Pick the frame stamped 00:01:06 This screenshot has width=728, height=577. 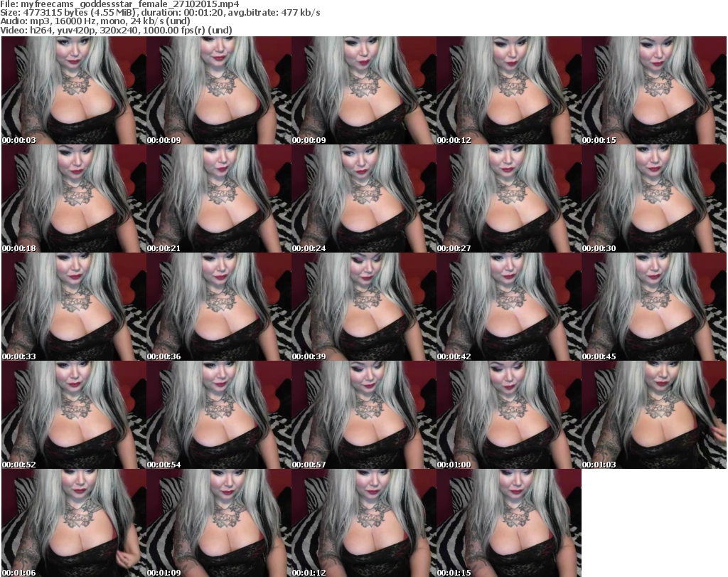(x=74, y=523)
